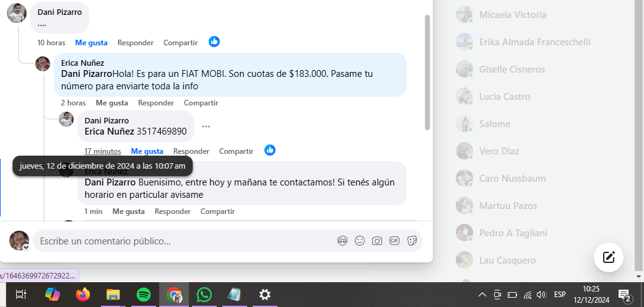Viewport: 644px width, 307px height.
Task: Toggle Me gusta on the 10 horas comment
Action: [x=91, y=42]
